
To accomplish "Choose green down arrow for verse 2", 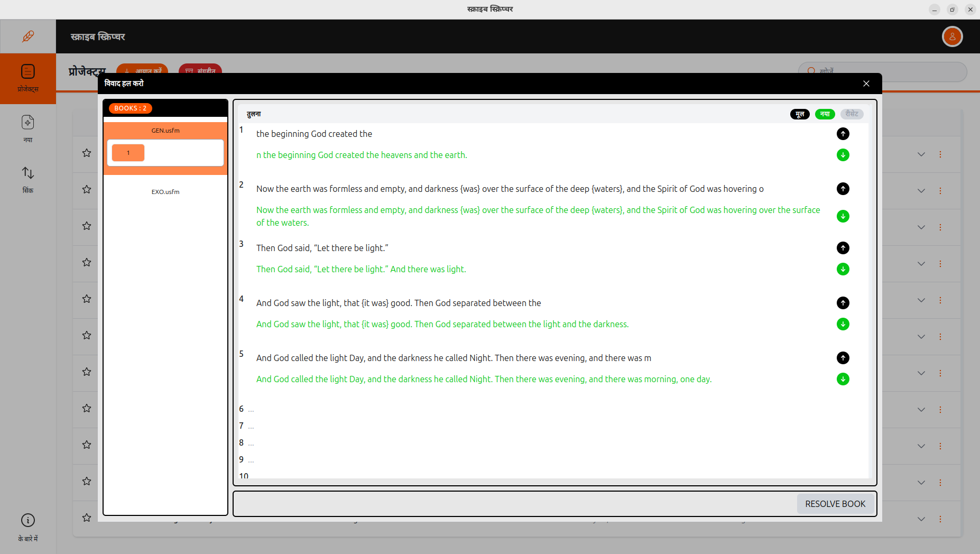I will coord(843,216).
